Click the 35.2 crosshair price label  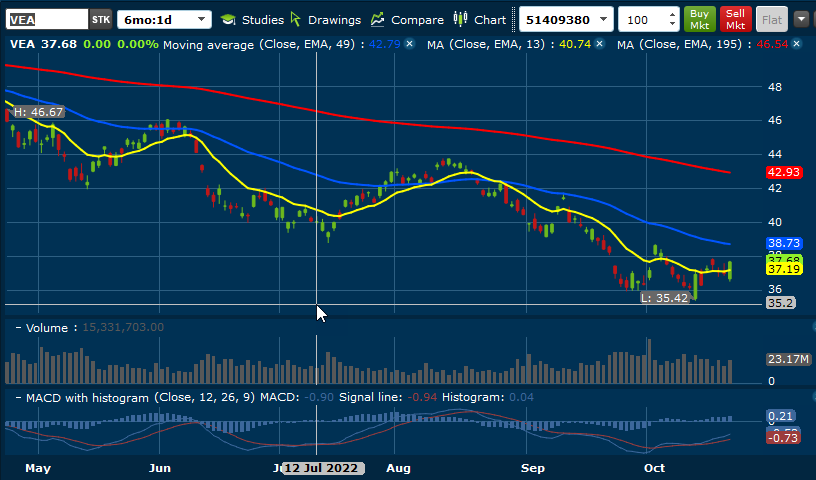coord(781,303)
